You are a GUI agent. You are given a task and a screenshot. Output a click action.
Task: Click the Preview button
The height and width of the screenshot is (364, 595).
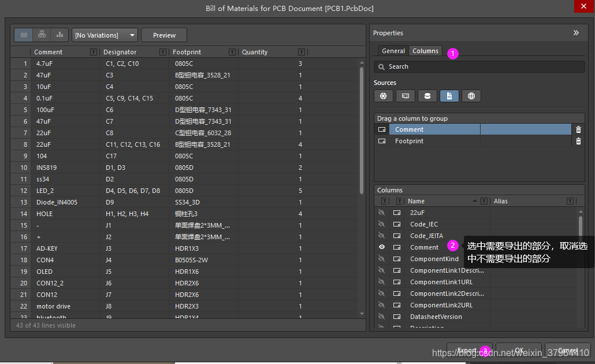pos(164,35)
